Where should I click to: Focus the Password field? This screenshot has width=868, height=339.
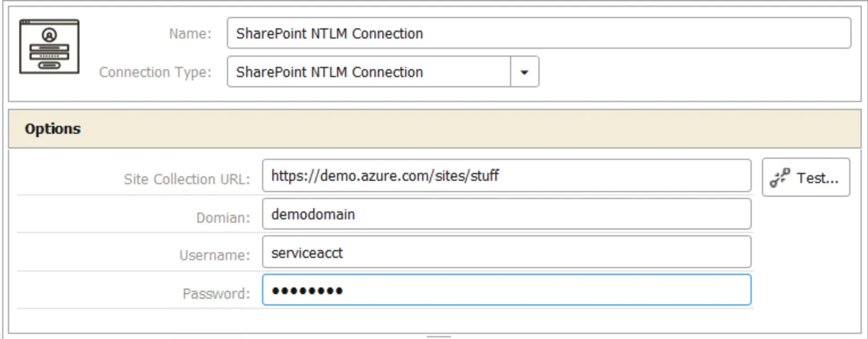(x=507, y=290)
